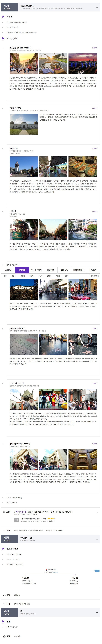Open 상세보기 for TCL 차이니즈 극장
This screenshot has width=102, height=644.
coord(94,383)
